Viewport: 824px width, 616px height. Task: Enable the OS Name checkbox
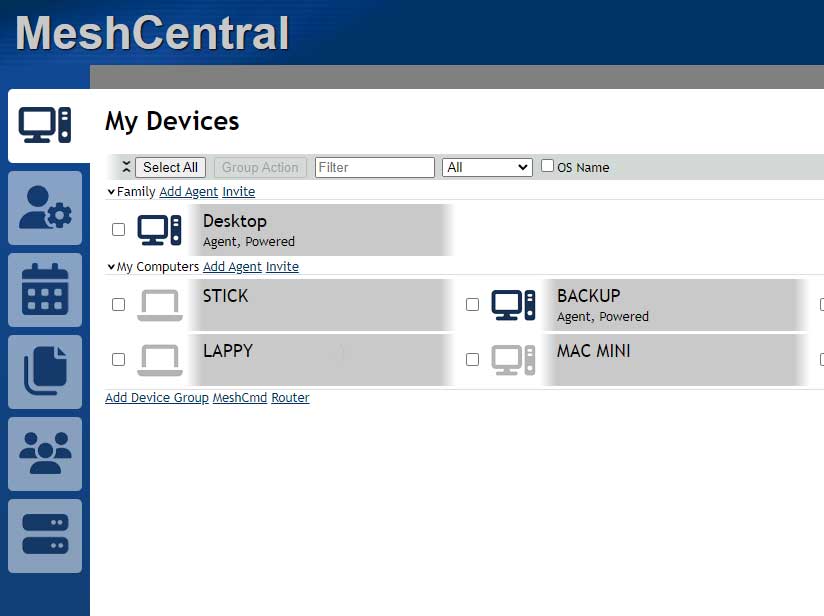(547, 166)
